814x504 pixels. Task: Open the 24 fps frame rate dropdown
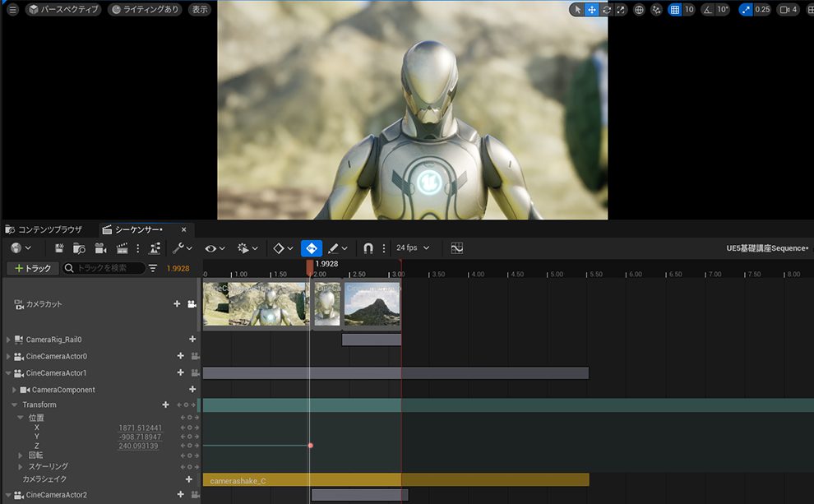413,248
